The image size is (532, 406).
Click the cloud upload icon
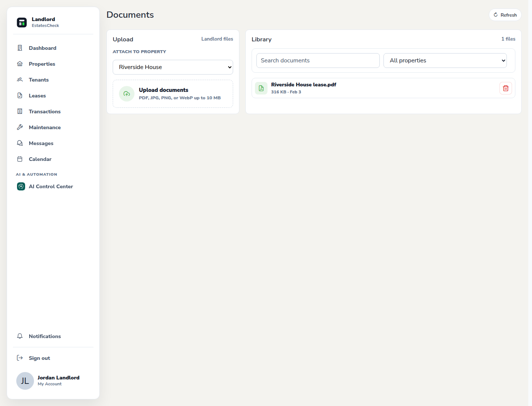pos(127,94)
